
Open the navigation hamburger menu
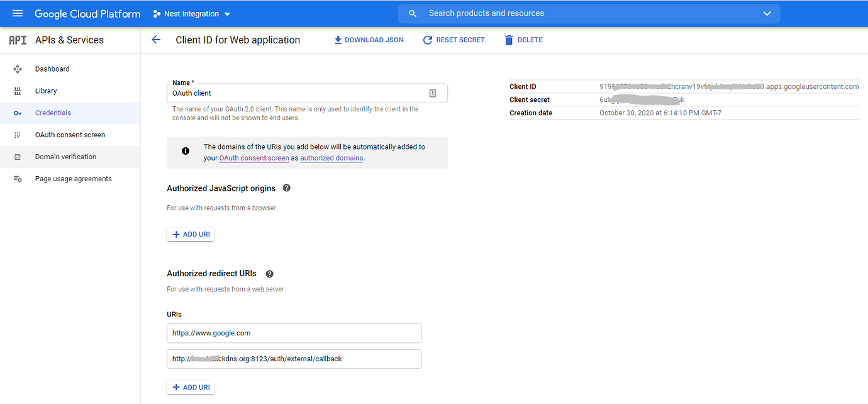pos(17,13)
